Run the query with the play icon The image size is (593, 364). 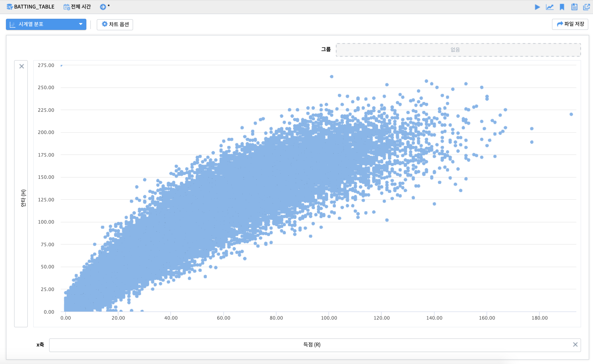tap(537, 7)
